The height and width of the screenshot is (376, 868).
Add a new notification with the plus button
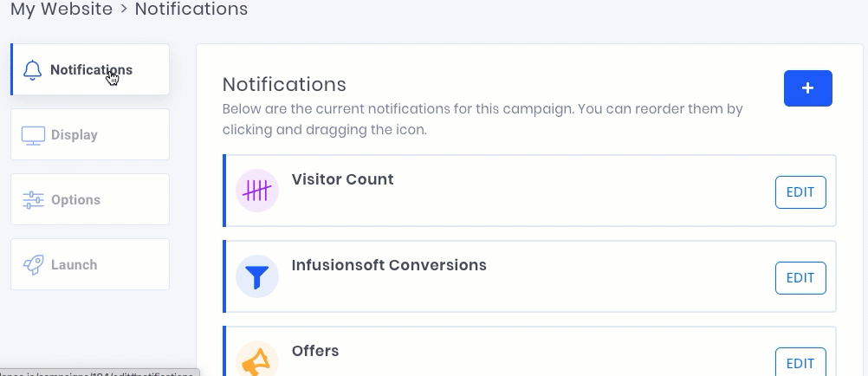807,88
